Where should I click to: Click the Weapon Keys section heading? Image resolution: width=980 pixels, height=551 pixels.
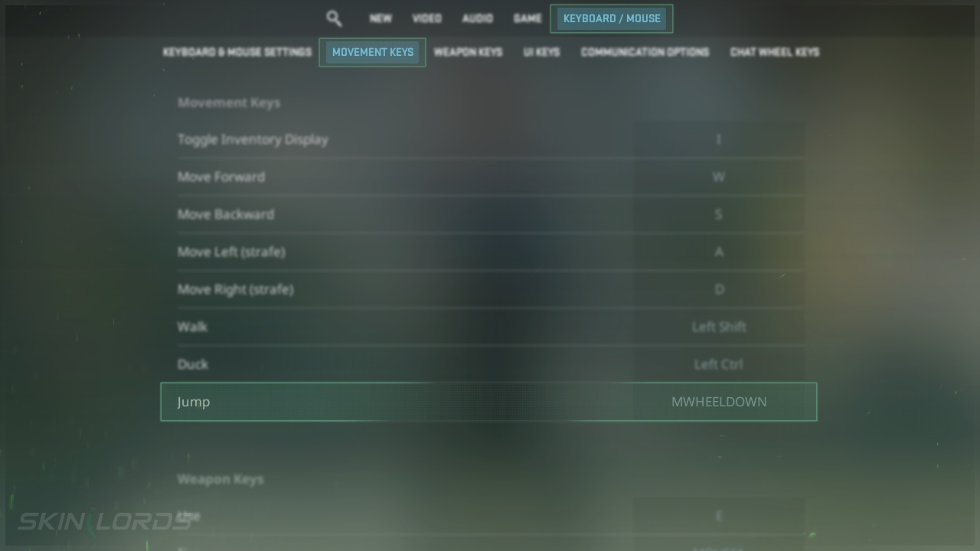(x=220, y=479)
